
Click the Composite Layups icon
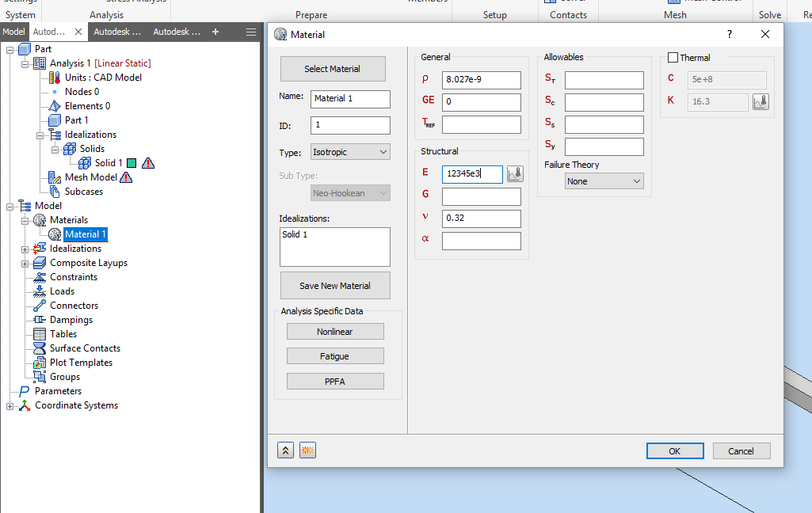pyautogui.click(x=40, y=263)
